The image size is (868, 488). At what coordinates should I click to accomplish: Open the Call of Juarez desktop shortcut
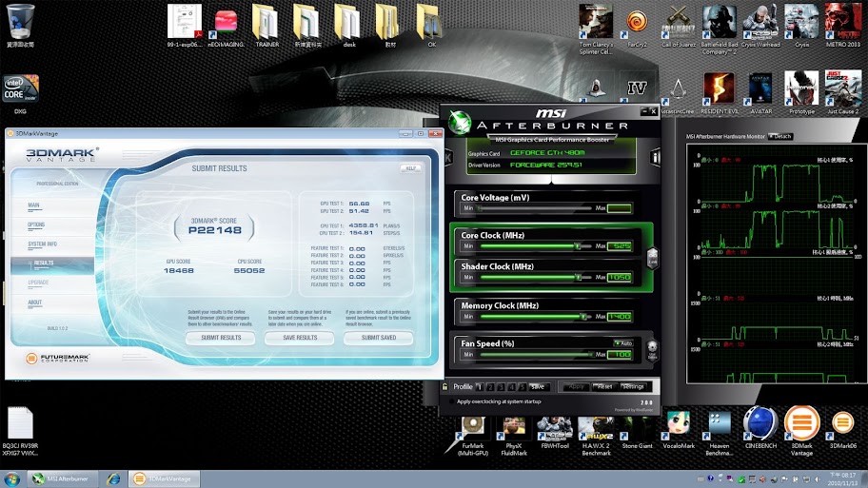click(678, 26)
